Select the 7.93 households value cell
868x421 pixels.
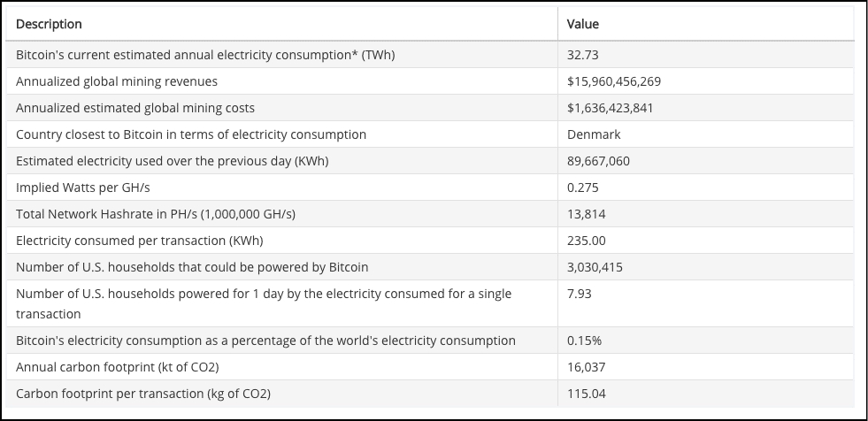click(580, 294)
